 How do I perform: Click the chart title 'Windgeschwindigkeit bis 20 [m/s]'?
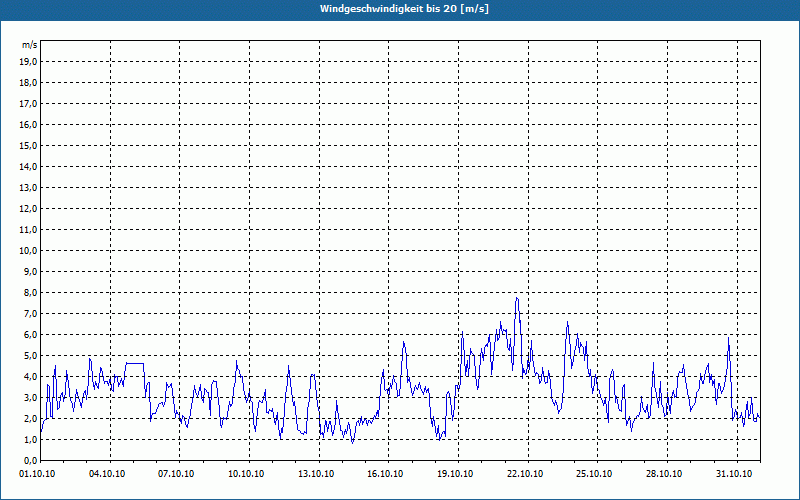coord(404,9)
